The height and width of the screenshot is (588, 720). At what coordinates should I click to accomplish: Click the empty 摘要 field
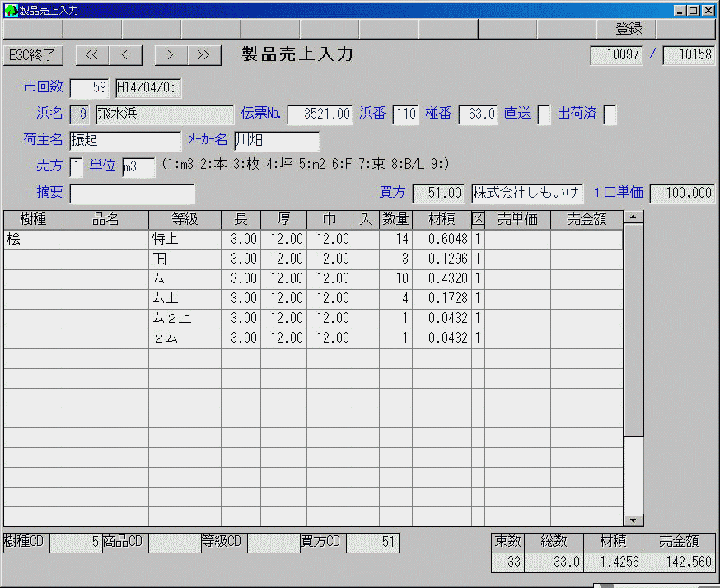pyautogui.click(x=133, y=194)
